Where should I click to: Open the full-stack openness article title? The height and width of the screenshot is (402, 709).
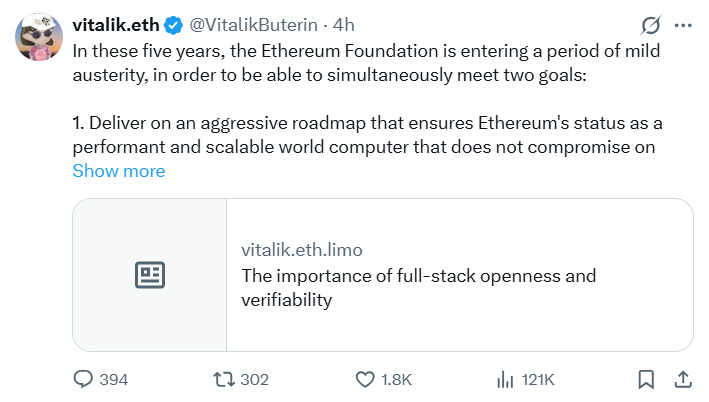pyautogui.click(x=418, y=287)
